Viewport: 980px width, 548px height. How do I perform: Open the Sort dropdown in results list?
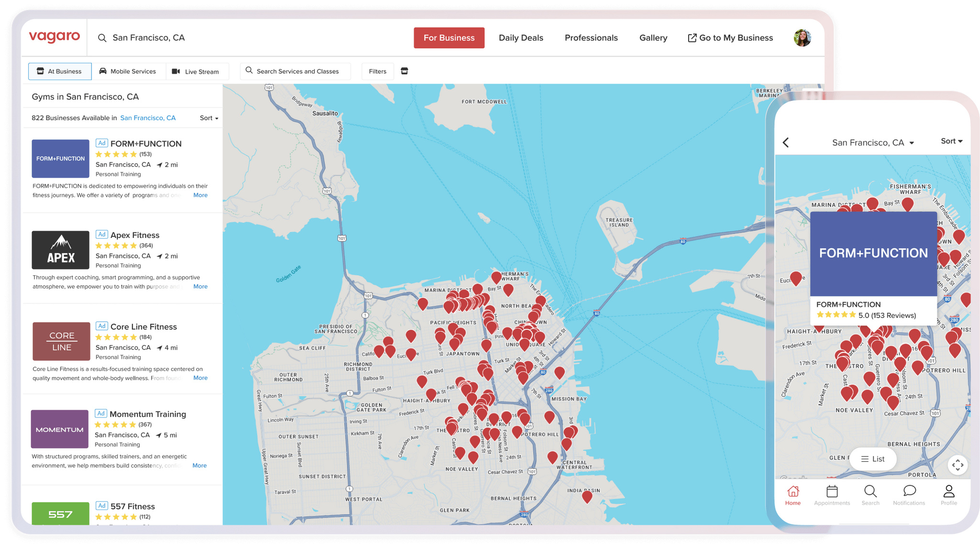pyautogui.click(x=209, y=118)
